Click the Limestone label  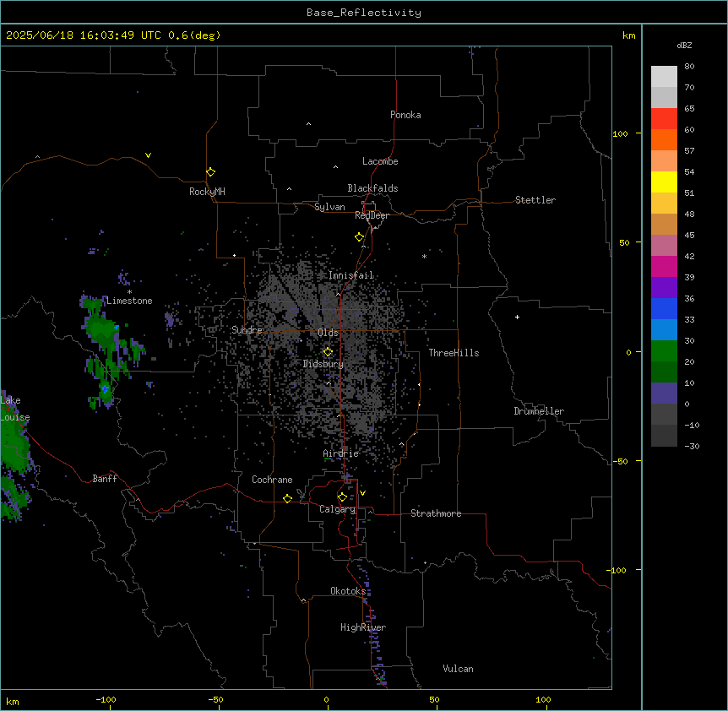coord(129,301)
